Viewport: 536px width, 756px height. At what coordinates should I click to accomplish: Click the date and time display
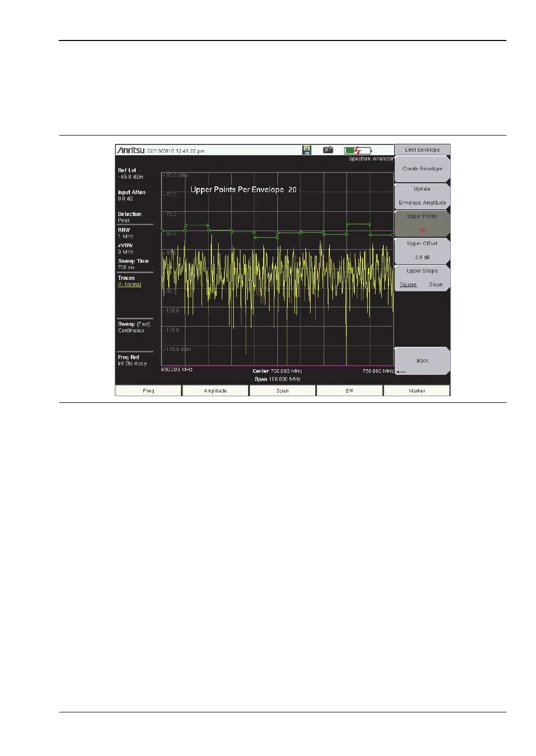[x=176, y=151]
